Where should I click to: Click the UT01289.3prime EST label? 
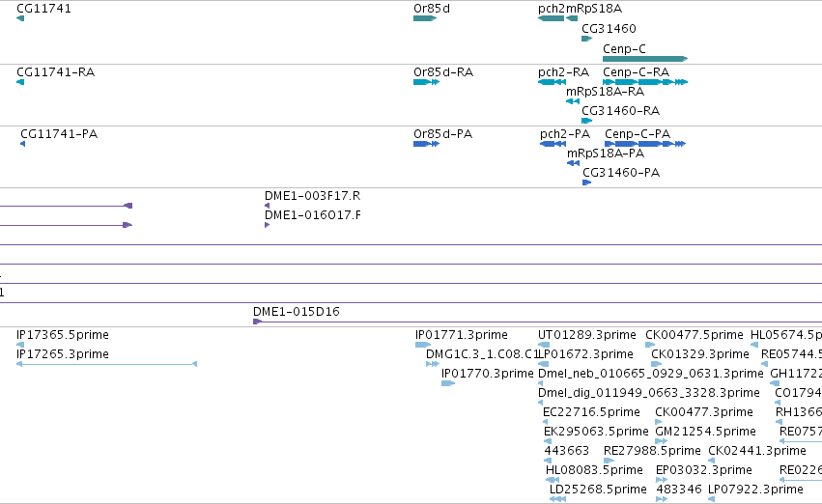tap(586, 335)
